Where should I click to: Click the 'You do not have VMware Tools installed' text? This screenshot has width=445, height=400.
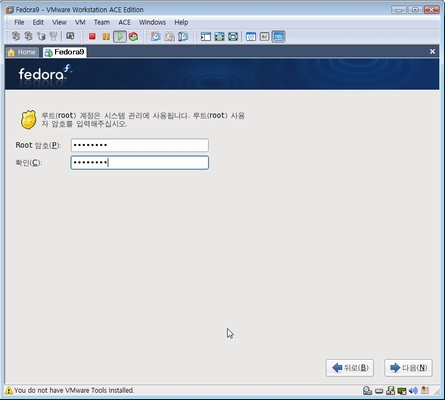pos(74,390)
